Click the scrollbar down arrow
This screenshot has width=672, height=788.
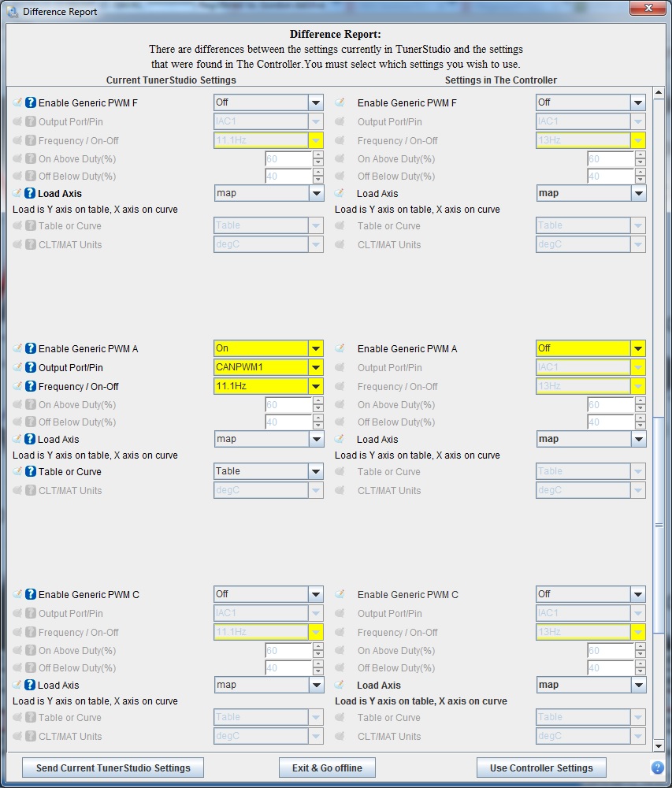tap(659, 746)
